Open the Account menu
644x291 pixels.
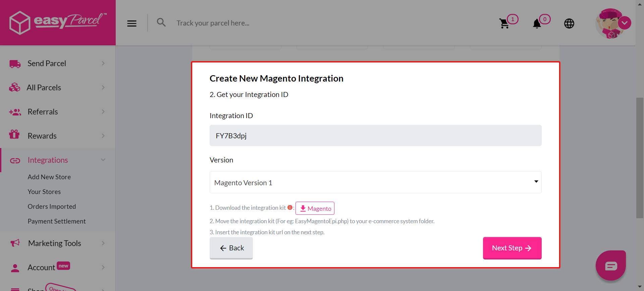click(58, 268)
